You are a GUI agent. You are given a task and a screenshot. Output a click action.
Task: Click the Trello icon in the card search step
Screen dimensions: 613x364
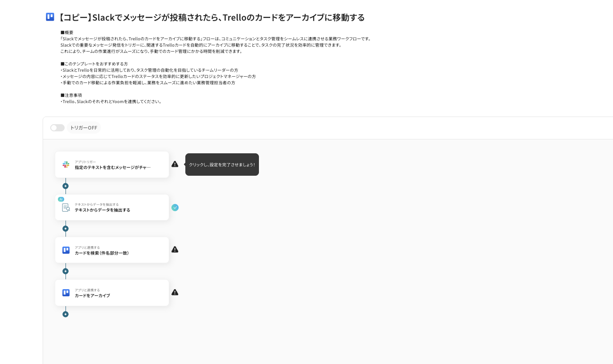(66, 250)
